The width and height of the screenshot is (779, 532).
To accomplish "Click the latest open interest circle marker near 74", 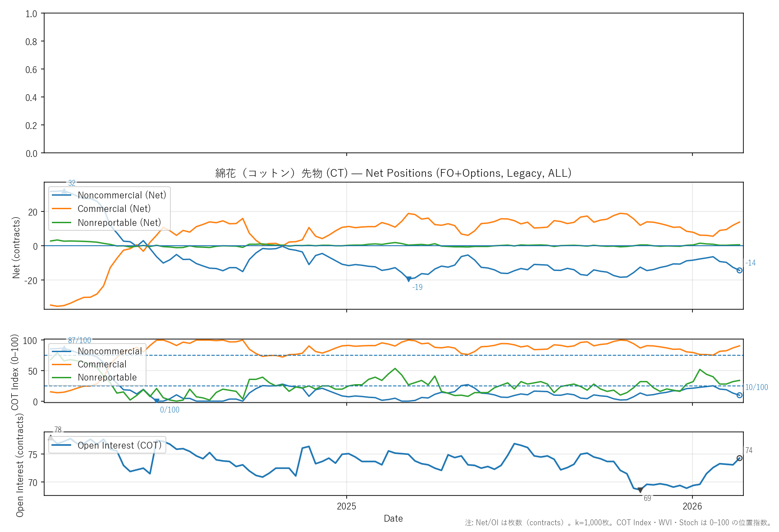I will (x=739, y=458).
